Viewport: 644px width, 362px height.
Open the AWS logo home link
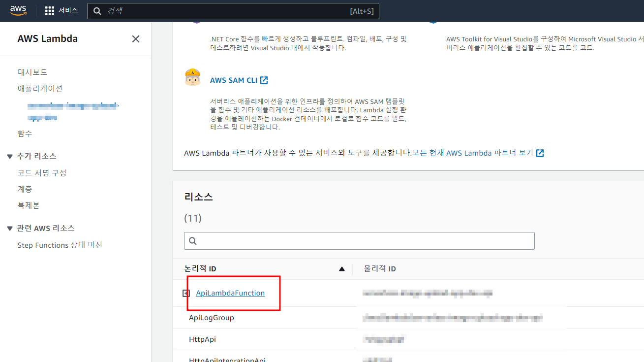pos(18,11)
